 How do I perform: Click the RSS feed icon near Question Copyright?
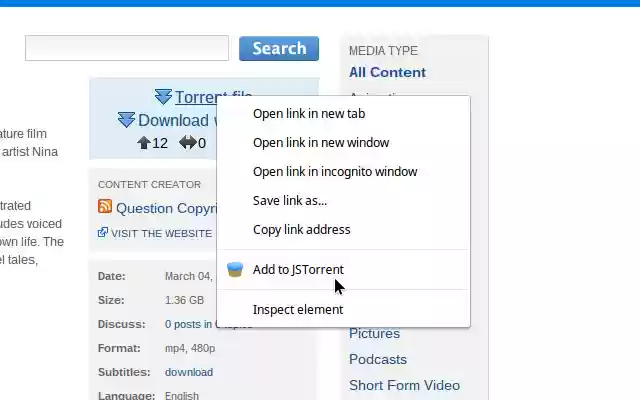tap(105, 206)
